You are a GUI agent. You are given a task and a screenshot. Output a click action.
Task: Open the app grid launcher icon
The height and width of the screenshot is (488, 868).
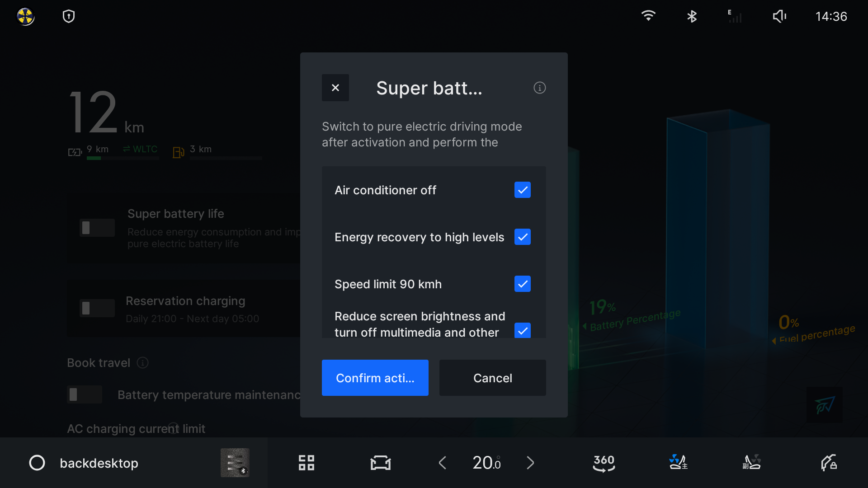coord(306,463)
